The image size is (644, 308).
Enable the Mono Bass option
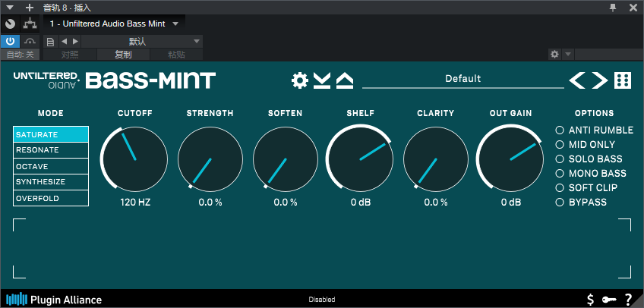(x=560, y=174)
